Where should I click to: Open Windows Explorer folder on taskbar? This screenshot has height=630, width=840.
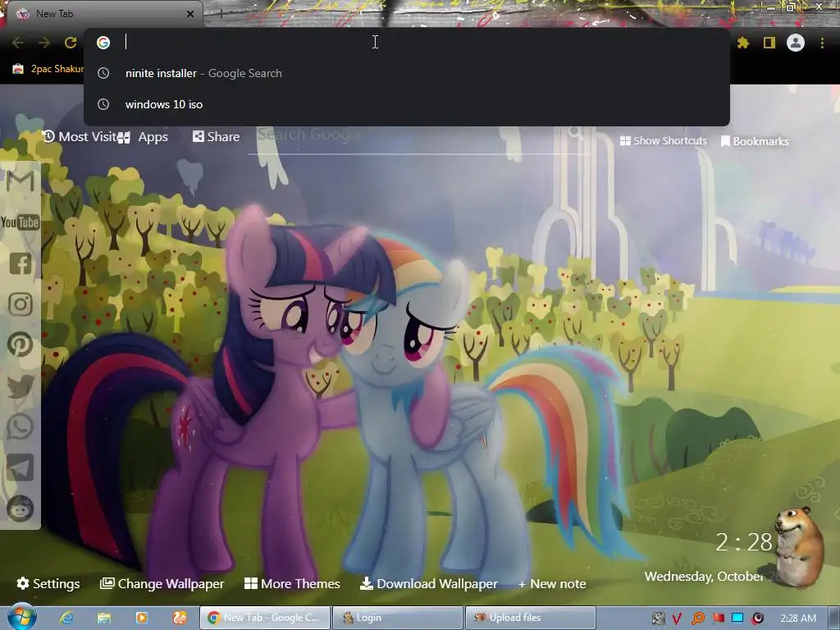[104, 618]
